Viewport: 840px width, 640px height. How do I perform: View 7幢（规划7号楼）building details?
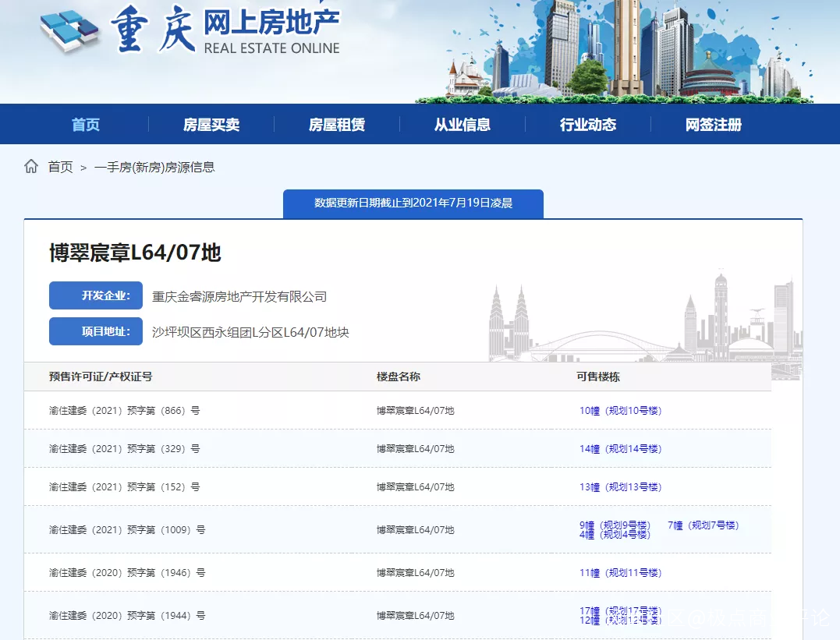[703, 525]
